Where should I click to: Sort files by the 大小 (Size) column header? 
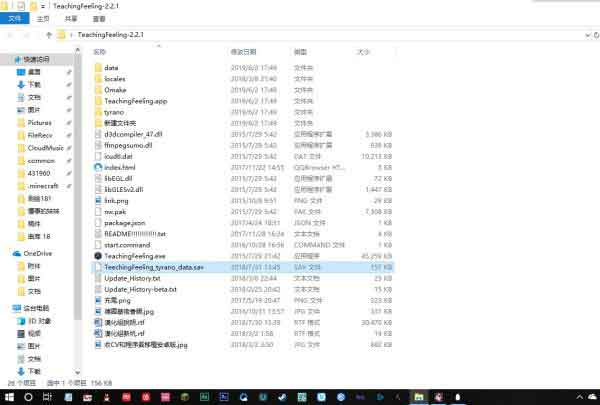[x=363, y=52]
